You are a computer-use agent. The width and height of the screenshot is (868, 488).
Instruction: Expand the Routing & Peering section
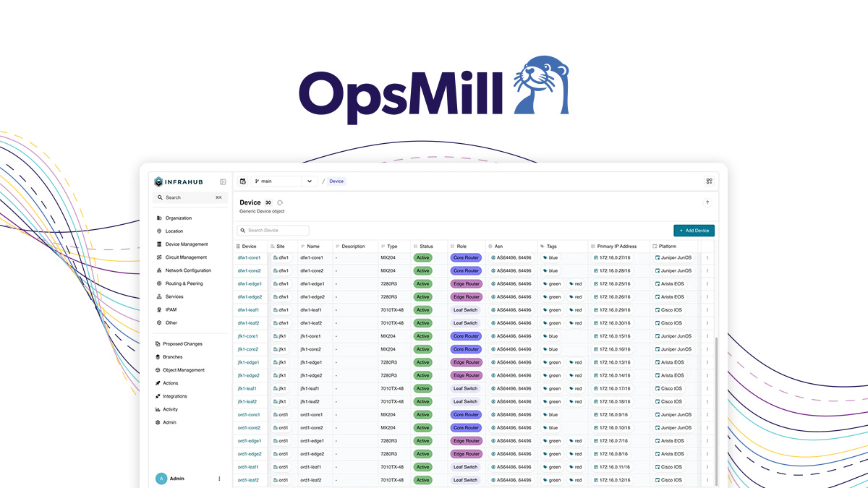coord(183,283)
